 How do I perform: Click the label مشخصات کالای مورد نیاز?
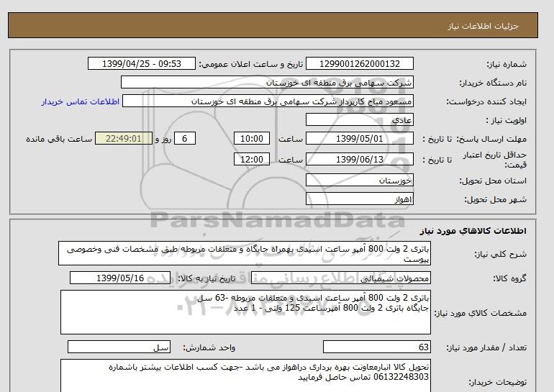[480, 313]
